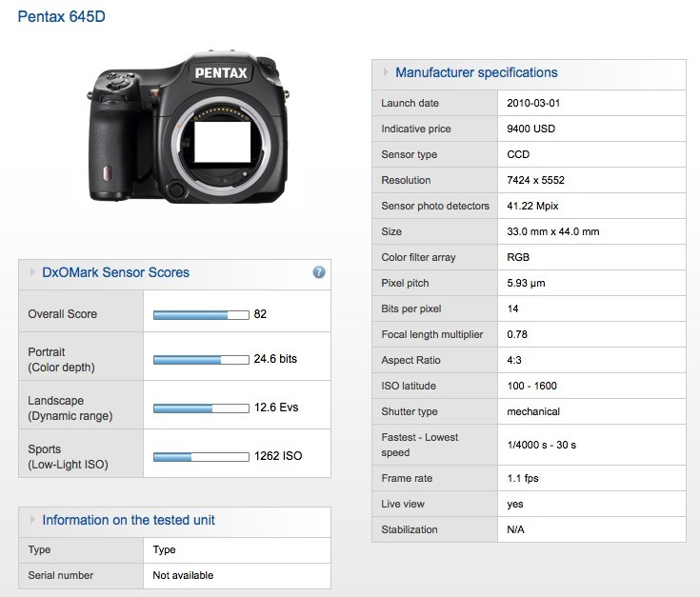Image resolution: width=700 pixels, height=597 pixels.
Task: Select the Live view value yes
Action: [515, 505]
